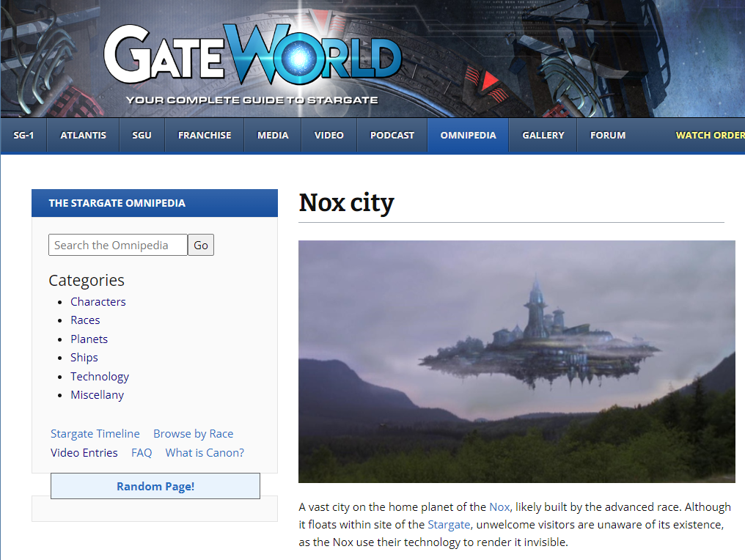Click the Watch Order link
The height and width of the screenshot is (560, 745).
pyautogui.click(x=709, y=136)
